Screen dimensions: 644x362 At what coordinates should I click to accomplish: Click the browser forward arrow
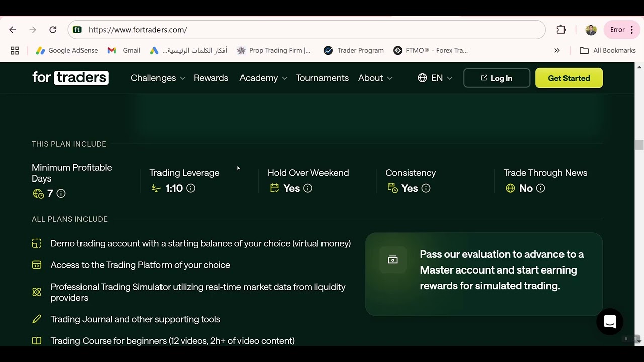33,30
